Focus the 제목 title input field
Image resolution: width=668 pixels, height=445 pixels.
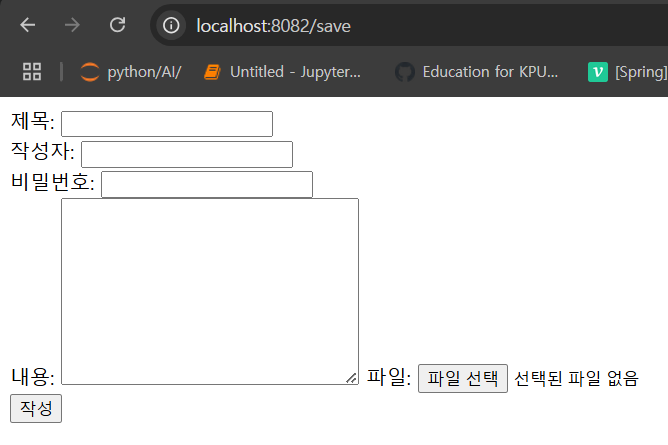[x=167, y=124]
